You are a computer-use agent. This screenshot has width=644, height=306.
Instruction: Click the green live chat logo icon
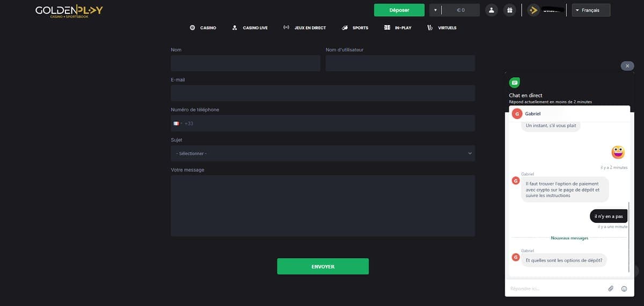(515, 83)
